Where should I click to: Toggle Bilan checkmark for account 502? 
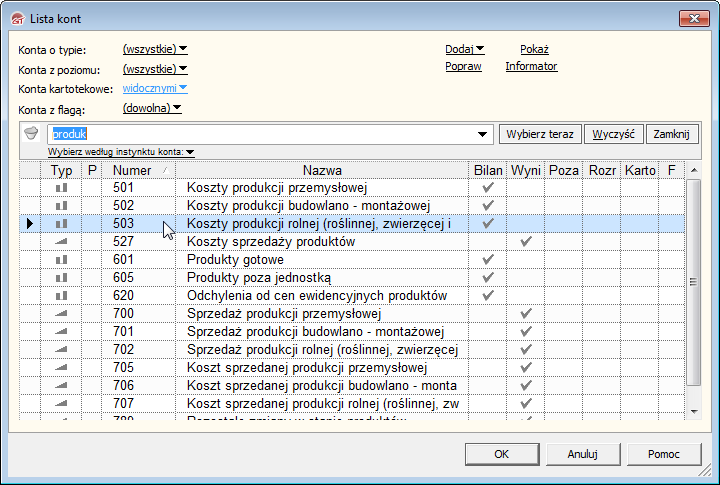(x=488, y=205)
